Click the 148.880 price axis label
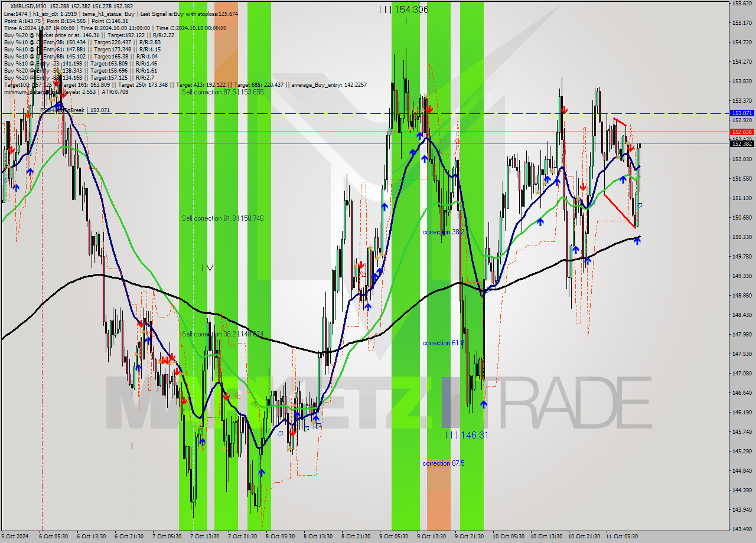 coord(742,296)
